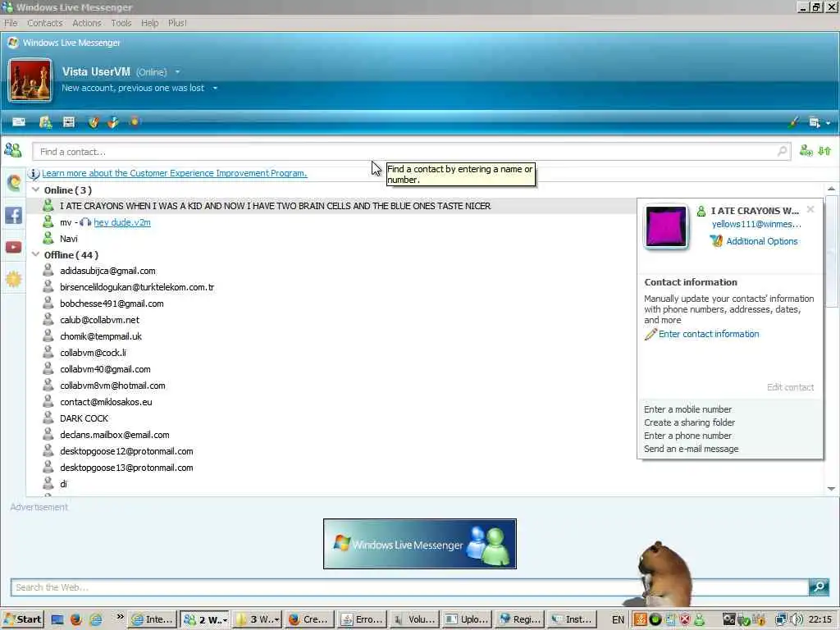The height and width of the screenshot is (630, 840).
Task: Click Additional Options in contact card
Action: click(x=762, y=241)
